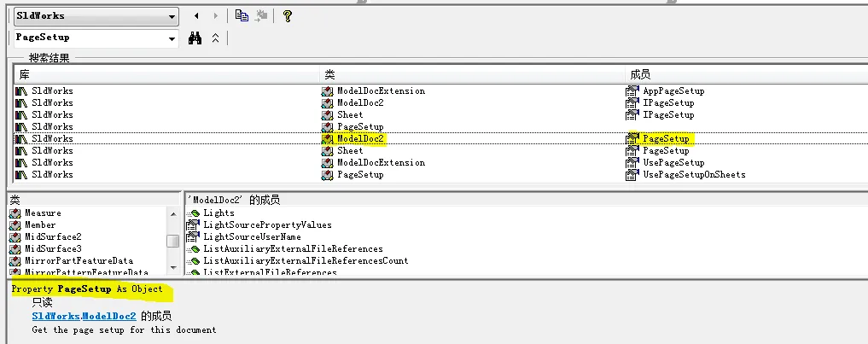
Task: Select ModelDoc2 class in IPageSetup row
Action: click(360, 103)
